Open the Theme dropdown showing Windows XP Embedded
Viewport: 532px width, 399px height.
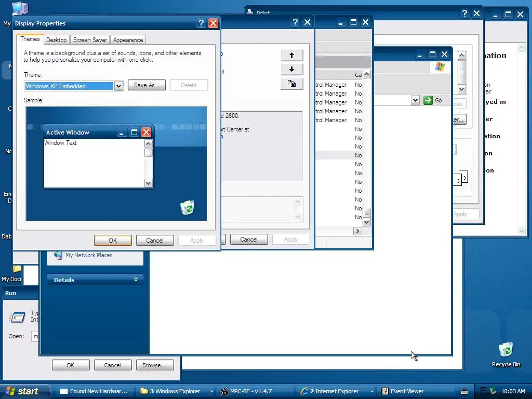pos(118,86)
